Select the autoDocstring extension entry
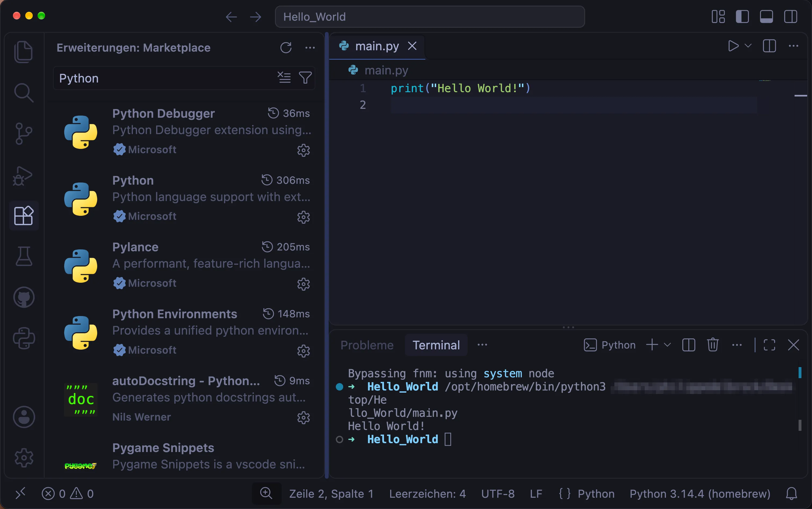 184,399
